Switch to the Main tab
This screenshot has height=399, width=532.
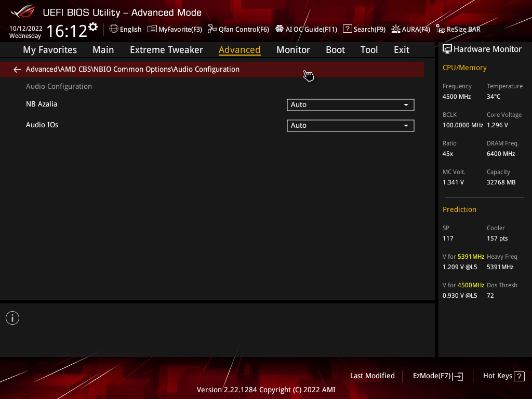click(x=103, y=50)
